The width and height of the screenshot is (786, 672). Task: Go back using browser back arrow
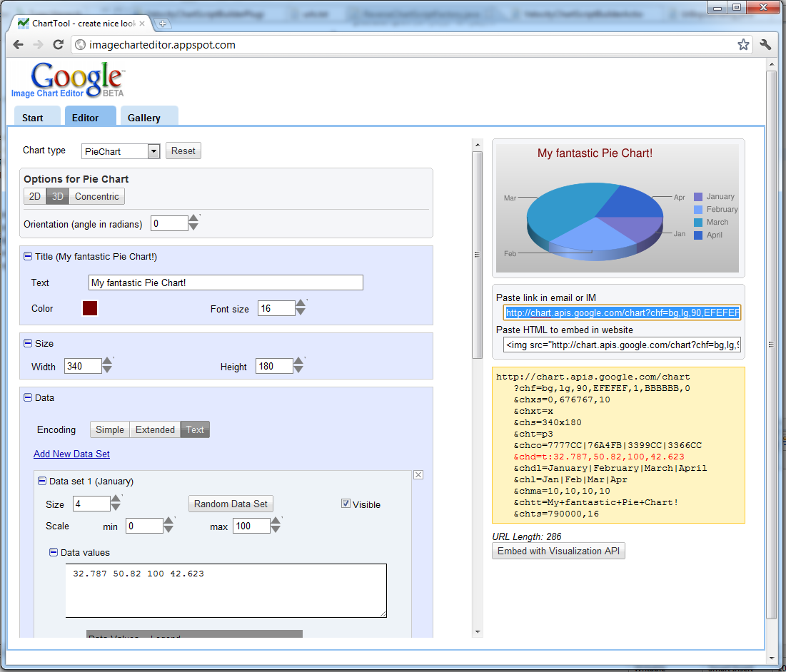tap(19, 44)
